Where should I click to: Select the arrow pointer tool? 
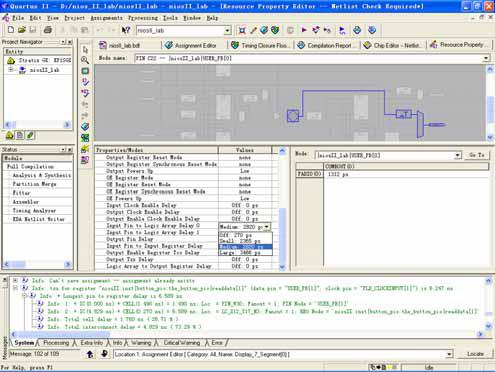point(85,49)
